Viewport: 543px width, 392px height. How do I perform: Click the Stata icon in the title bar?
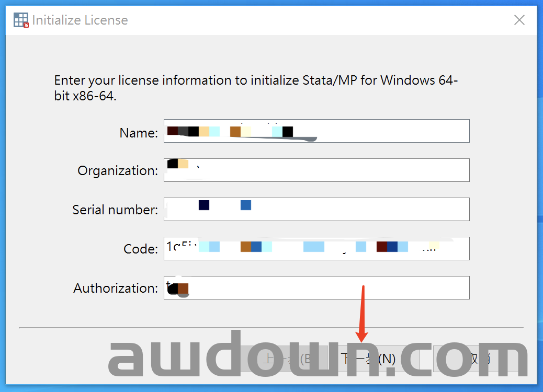(21, 20)
